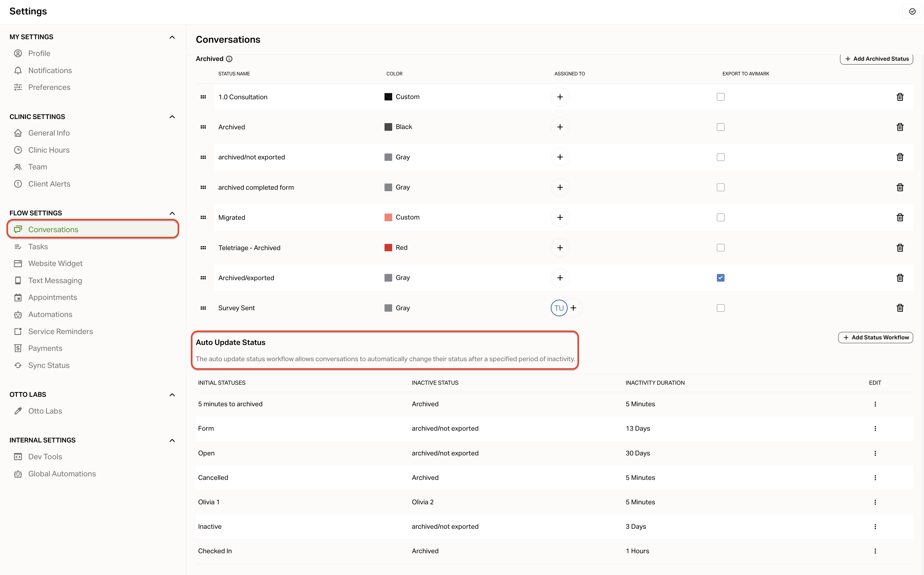Screen dimensions: 924x575
Task: Collapse the My Settings section
Action: tap(172, 37)
